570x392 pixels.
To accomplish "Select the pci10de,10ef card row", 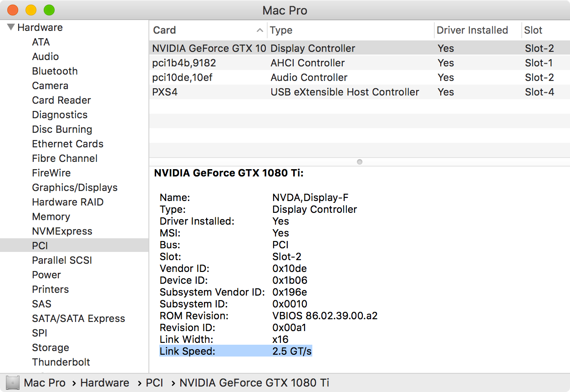I will (359, 77).
